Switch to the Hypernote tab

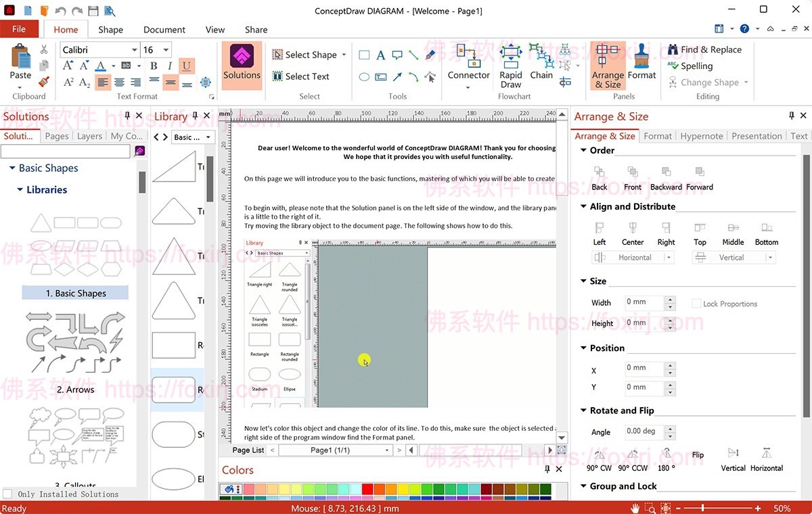(x=702, y=135)
